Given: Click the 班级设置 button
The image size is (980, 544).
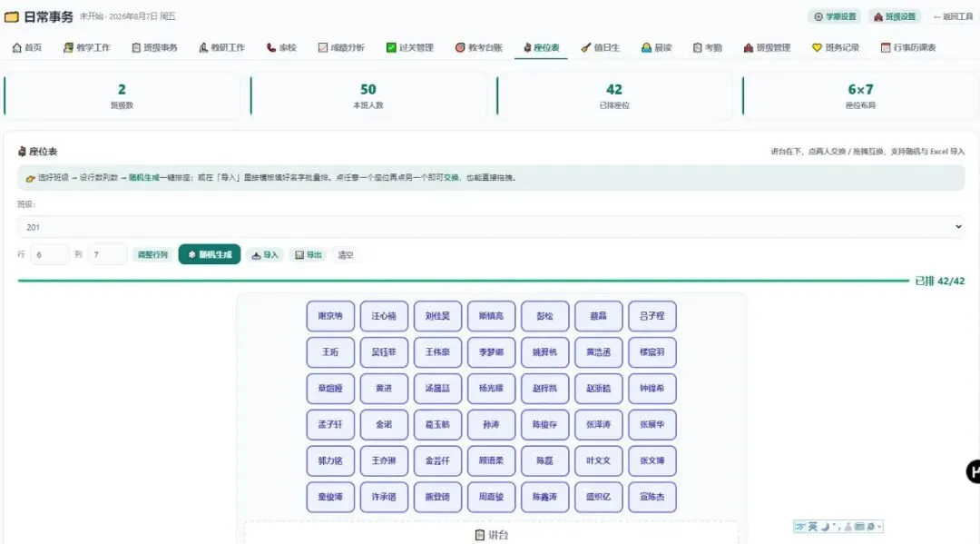Looking at the screenshot, I should 895,17.
